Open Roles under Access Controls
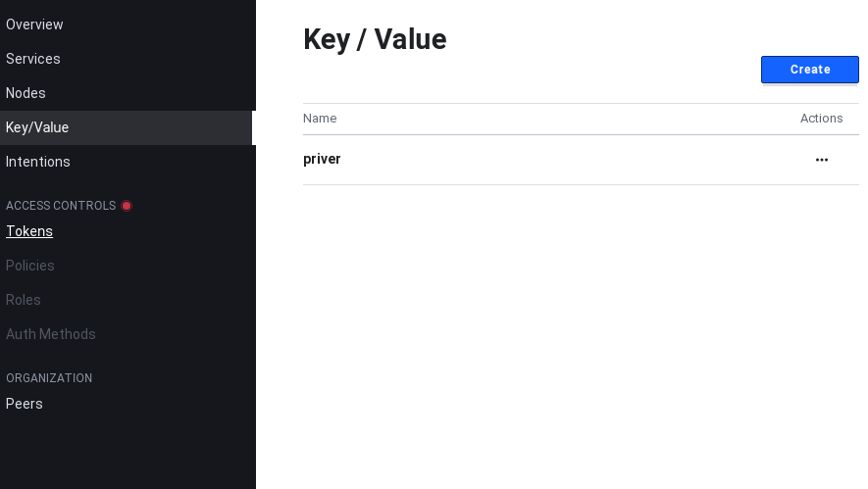This screenshot has height=489, width=868. point(24,300)
